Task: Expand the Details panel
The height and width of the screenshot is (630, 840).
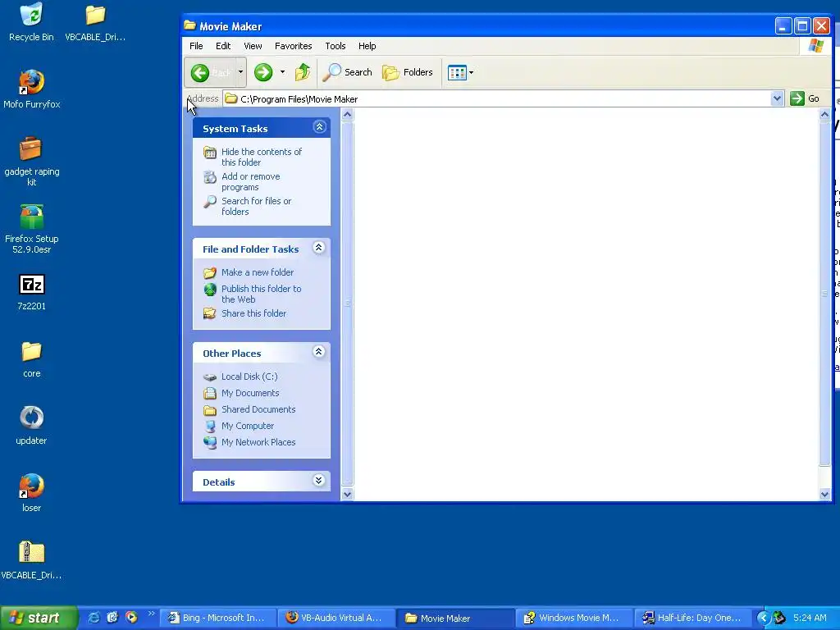Action: [319, 481]
